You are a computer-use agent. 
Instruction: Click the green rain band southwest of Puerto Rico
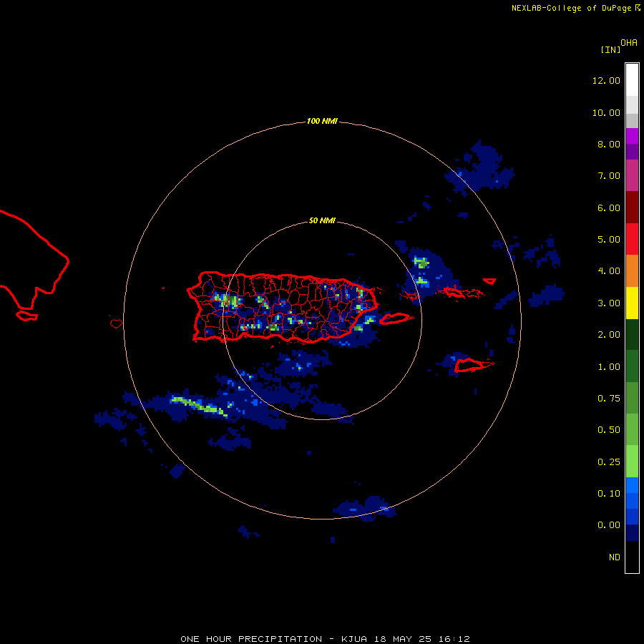pos(199,406)
